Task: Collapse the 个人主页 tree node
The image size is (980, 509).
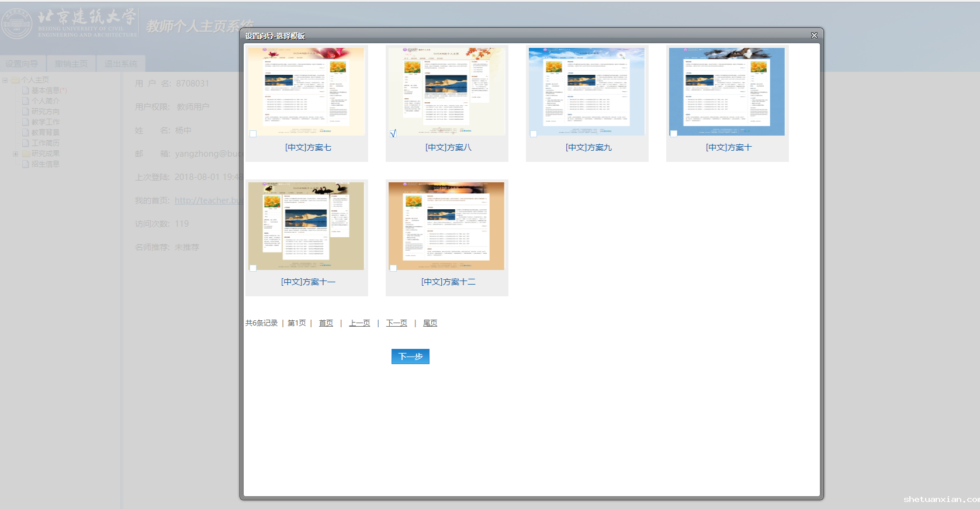Action: [5, 80]
